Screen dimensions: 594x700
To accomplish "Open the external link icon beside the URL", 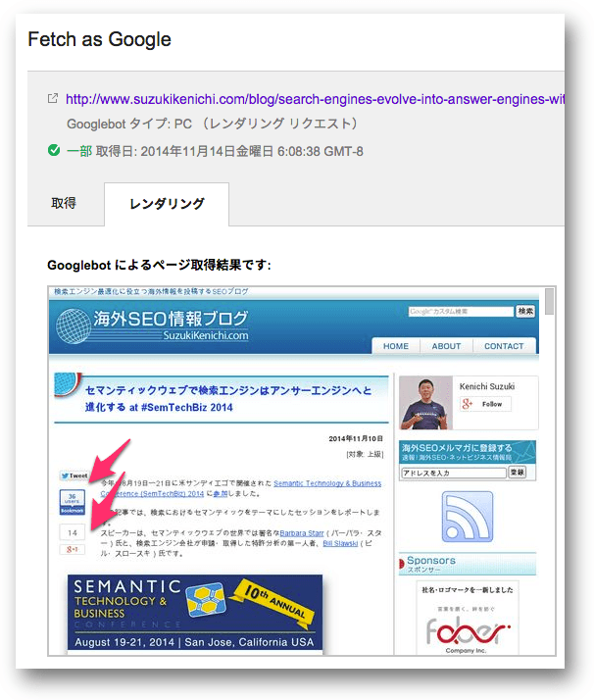I will pos(53,98).
